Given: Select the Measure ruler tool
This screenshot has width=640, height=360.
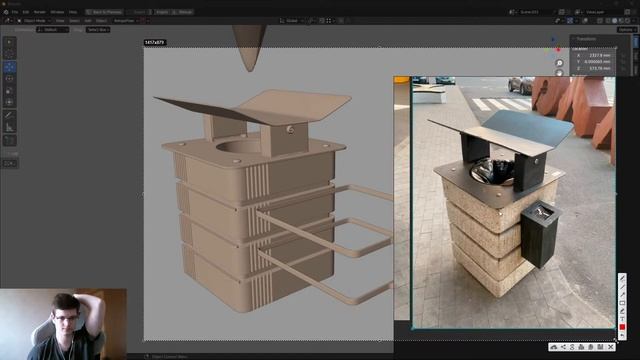Looking at the screenshot, I should 9,128.
